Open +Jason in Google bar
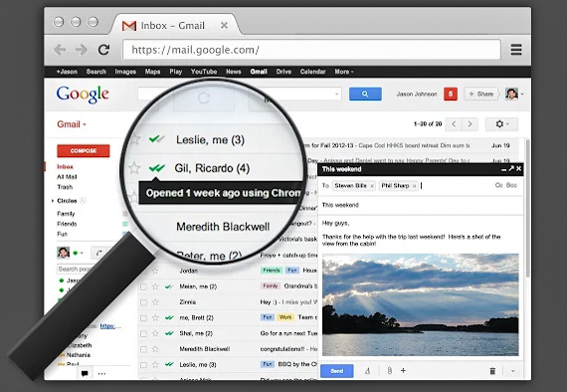 point(67,72)
